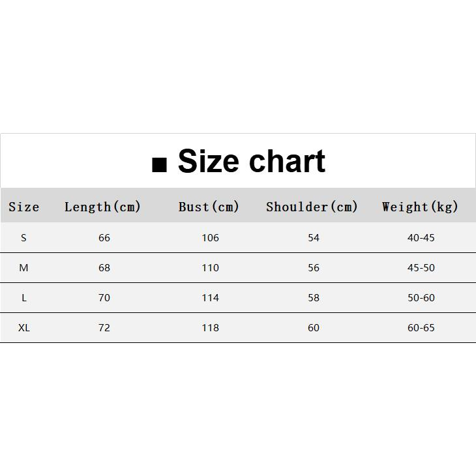Select the S size row label
This screenshot has width=476, height=476.
tap(24, 238)
